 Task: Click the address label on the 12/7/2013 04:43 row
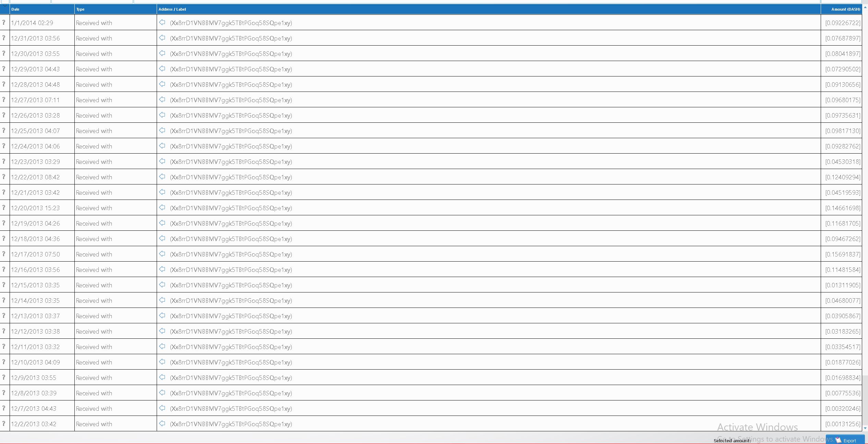point(231,409)
